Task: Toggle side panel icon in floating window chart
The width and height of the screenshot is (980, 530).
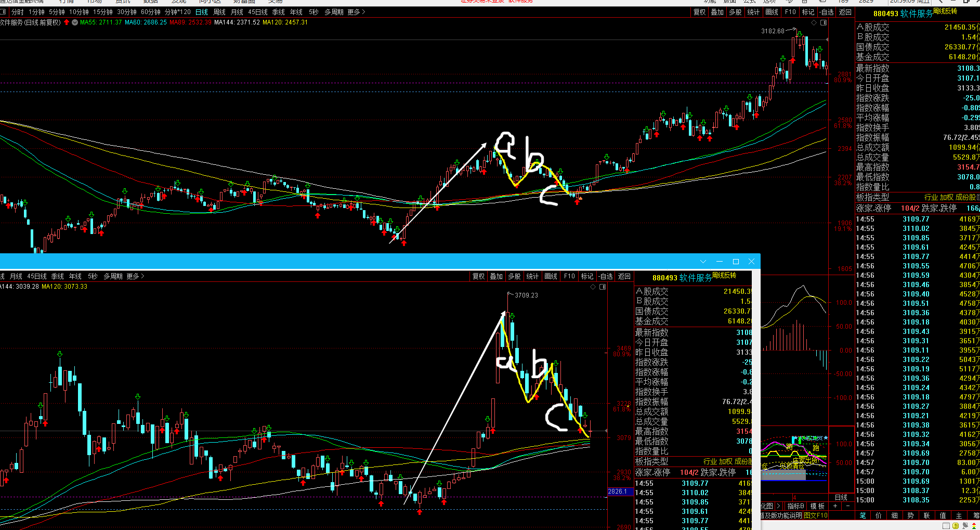Action: tap(603, 287)
